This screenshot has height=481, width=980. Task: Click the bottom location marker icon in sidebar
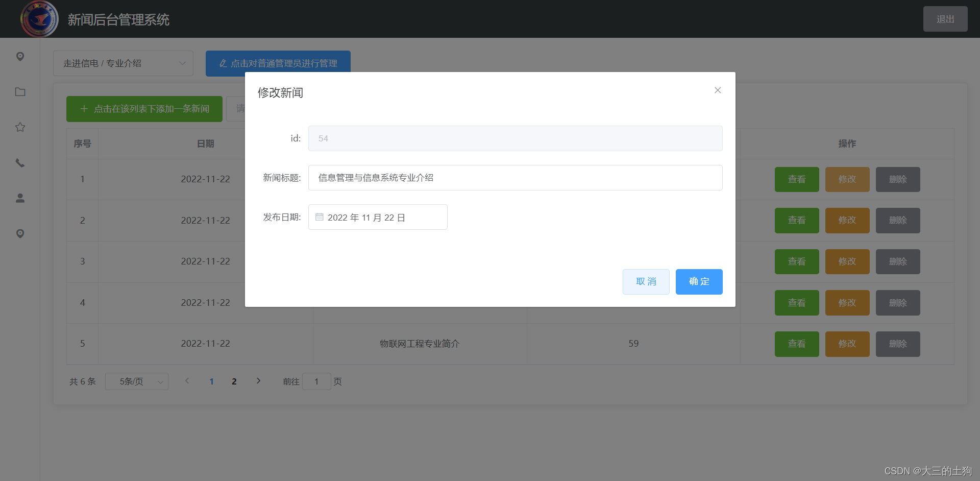point(20,233)
